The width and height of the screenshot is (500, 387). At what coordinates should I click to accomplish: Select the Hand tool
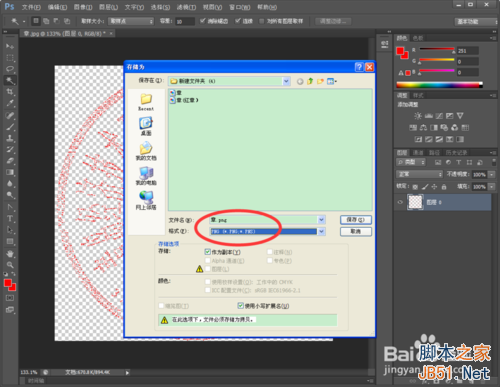pyautogui.click(x=10, y=254)
